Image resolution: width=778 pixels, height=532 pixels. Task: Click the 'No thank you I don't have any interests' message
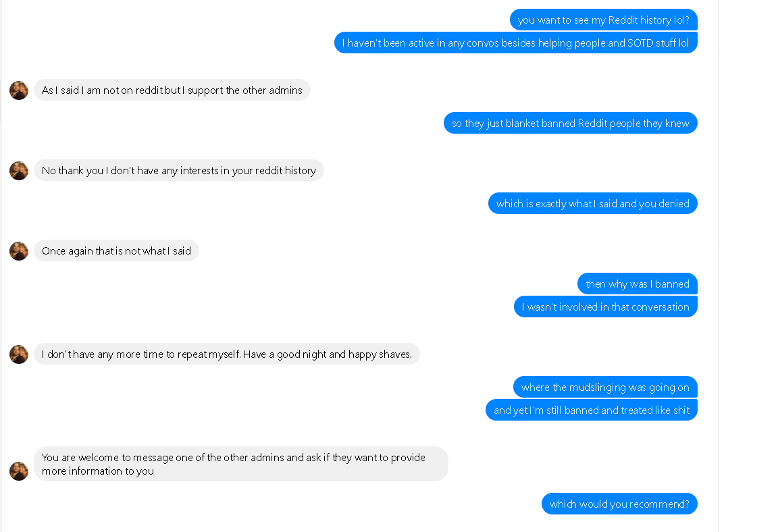[178, 171]
